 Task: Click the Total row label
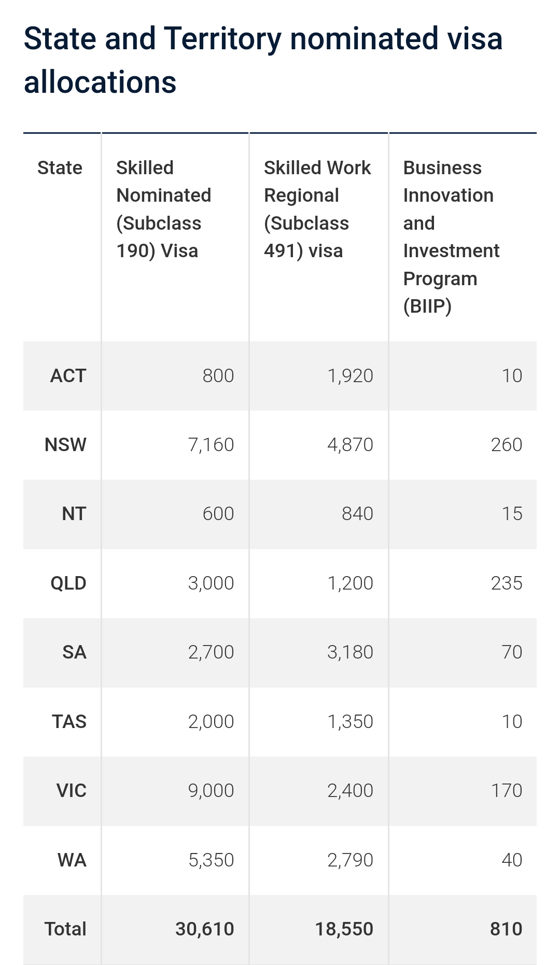click(x=65, y=929)
